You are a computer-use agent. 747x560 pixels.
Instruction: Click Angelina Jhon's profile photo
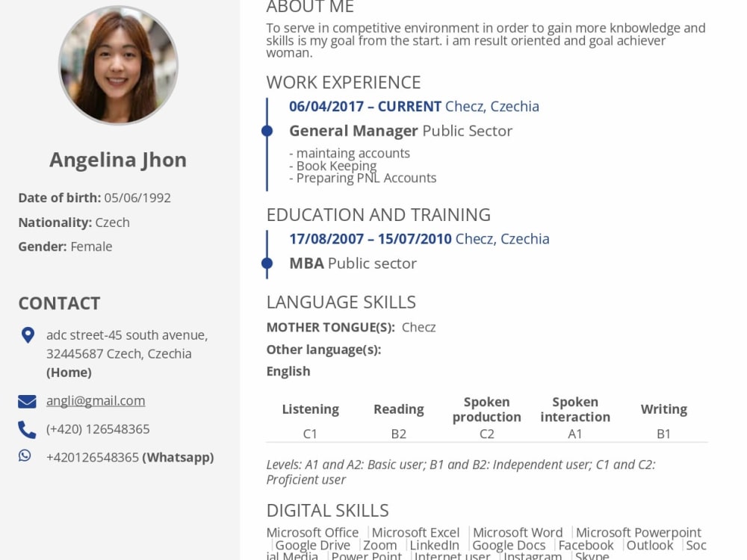[x=118, y=66]
